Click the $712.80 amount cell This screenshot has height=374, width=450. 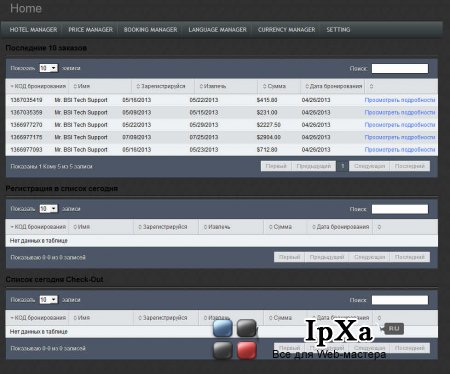click(x=267, y=150)
